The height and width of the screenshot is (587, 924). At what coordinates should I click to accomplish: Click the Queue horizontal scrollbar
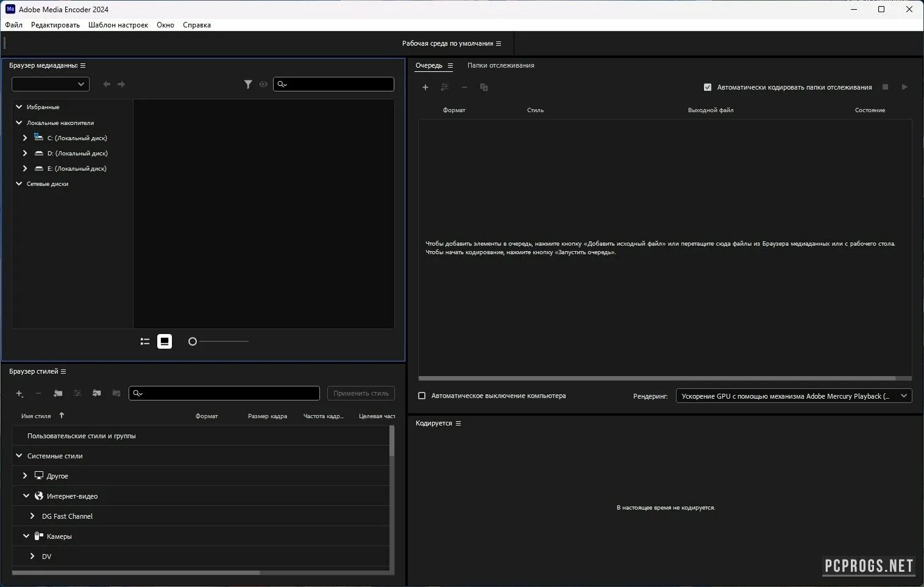click(x=657, y=378)
